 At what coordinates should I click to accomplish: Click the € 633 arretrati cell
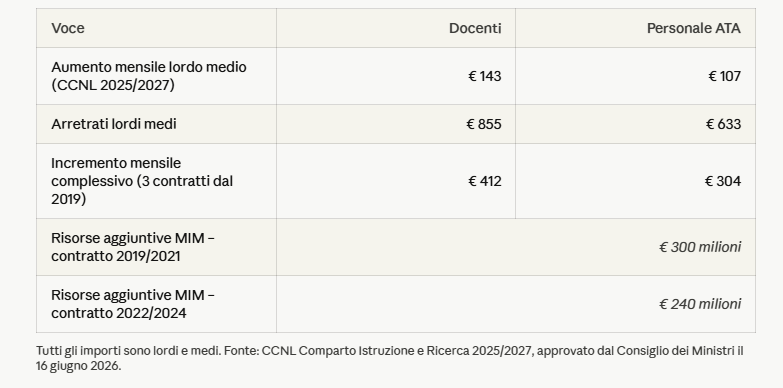click(723, 124)
